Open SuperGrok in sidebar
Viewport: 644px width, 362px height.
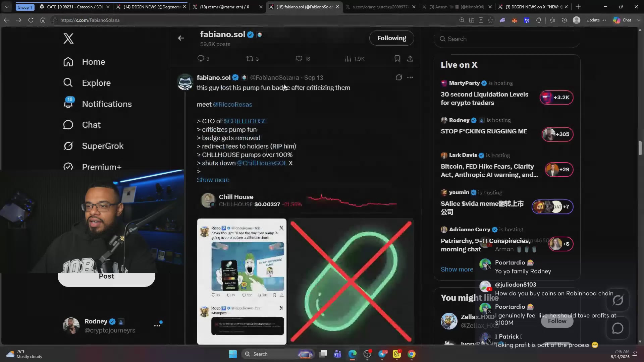[93, 146]
